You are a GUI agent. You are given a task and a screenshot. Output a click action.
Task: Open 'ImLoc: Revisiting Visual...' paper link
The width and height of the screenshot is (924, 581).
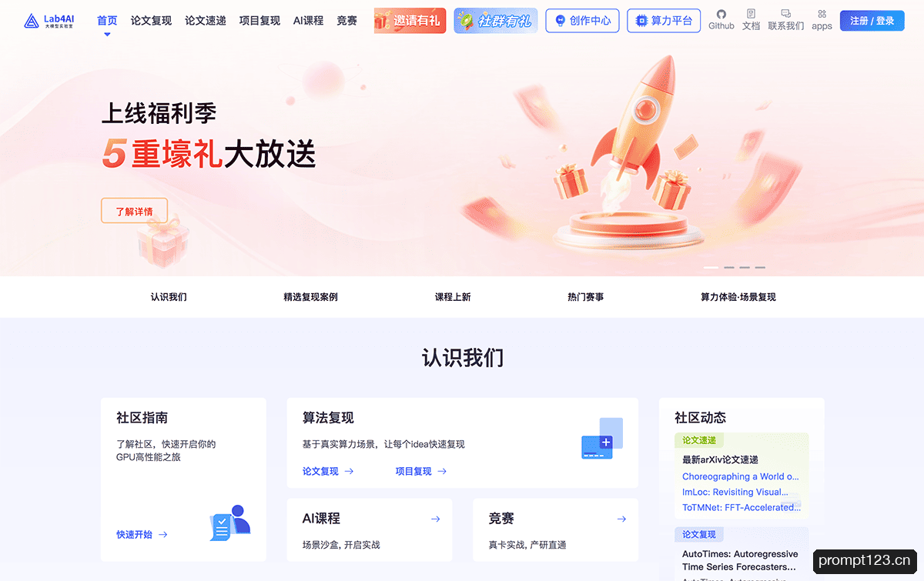[735, 492]
